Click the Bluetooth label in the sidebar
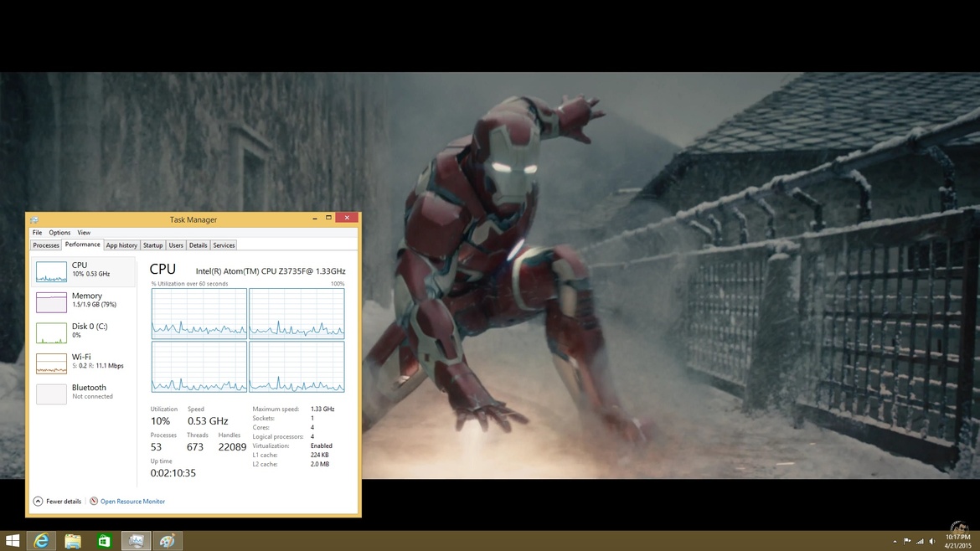Image resolution: width=980 pixels, height=551 pixels. click(x=89, y=388)
